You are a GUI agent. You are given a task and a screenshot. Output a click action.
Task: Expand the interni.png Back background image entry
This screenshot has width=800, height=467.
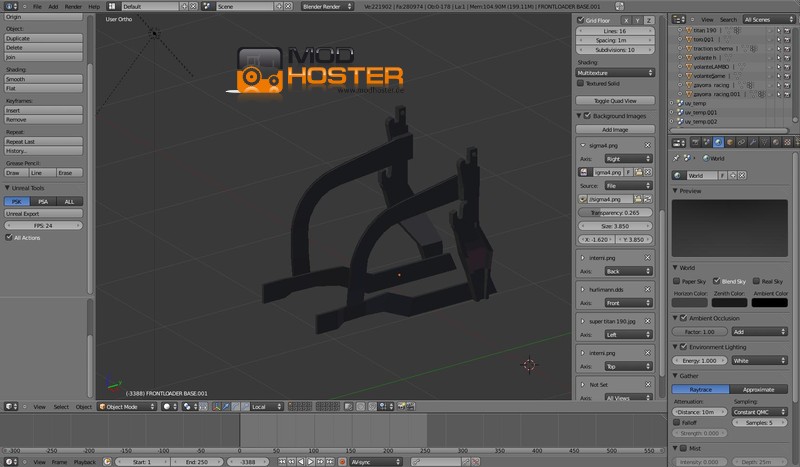583,258
